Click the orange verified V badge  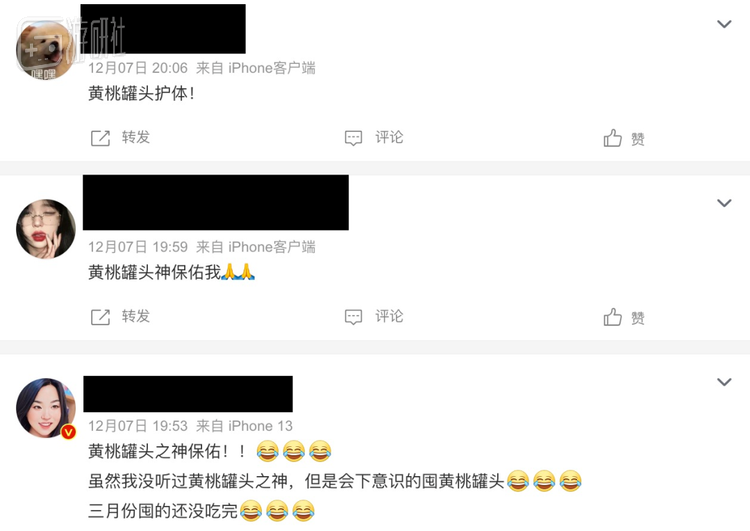pyautogui.click(x=68, y=432)
